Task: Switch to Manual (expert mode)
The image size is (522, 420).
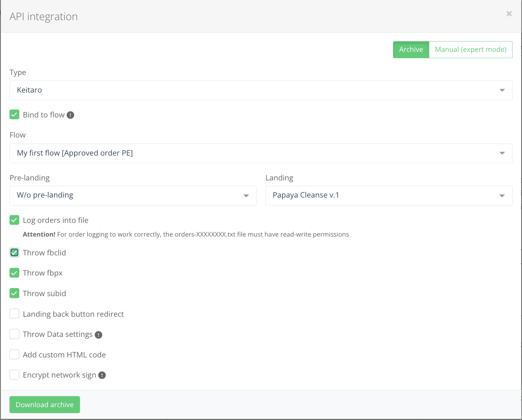Action: tap(471, 50)
